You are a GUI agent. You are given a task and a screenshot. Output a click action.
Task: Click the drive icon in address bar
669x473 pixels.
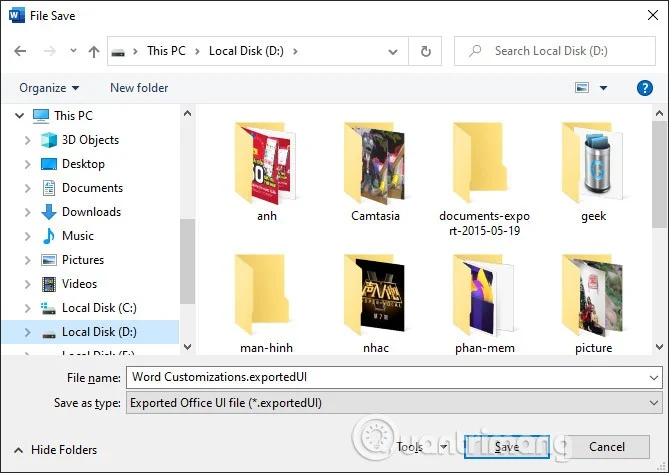[x=118, y=52]
